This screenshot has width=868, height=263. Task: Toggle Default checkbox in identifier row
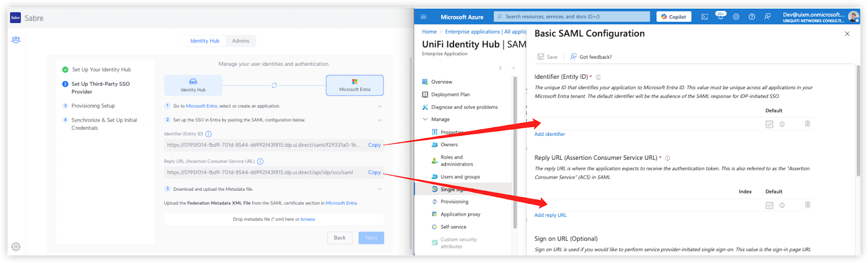769,124
